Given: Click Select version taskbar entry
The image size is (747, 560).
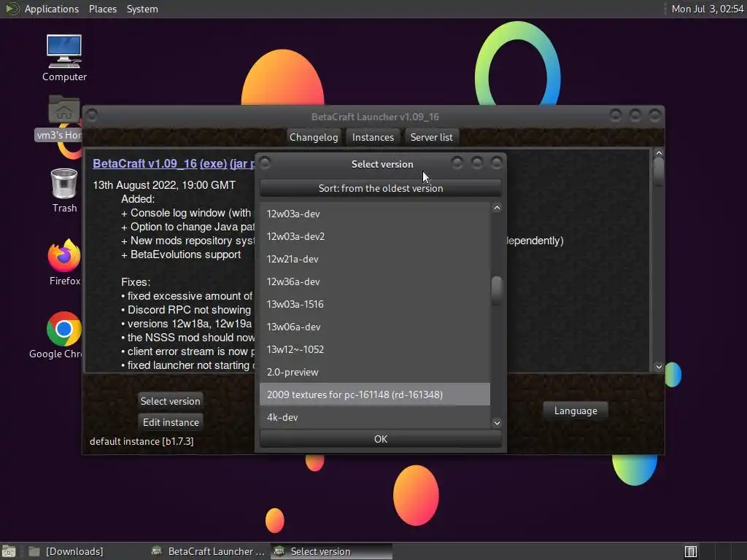Looking at the screenshot, I should (x=332, y=551).
